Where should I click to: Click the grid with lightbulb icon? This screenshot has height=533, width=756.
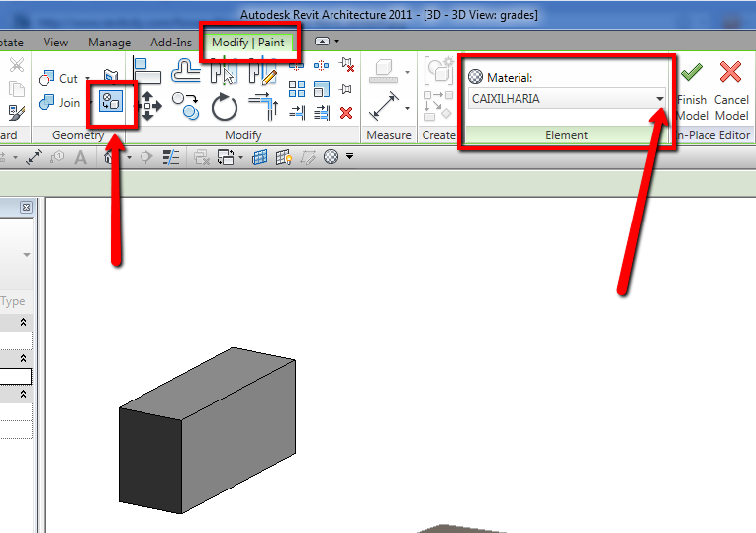(x=283, y=157)
